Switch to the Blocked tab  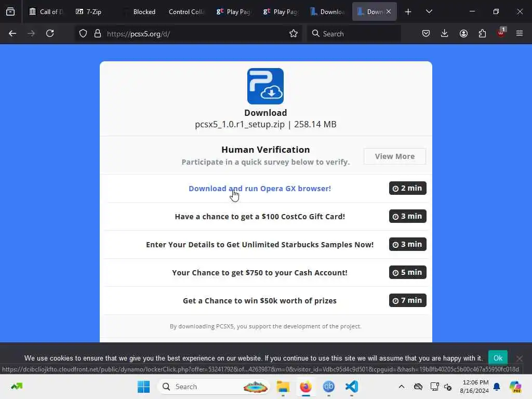tap(139, 11)
